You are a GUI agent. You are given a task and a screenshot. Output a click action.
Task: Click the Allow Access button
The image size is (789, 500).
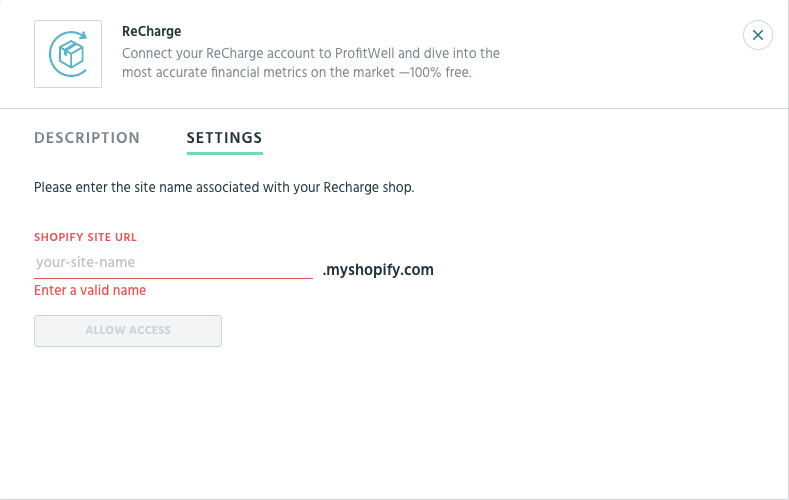click(128, 330)
